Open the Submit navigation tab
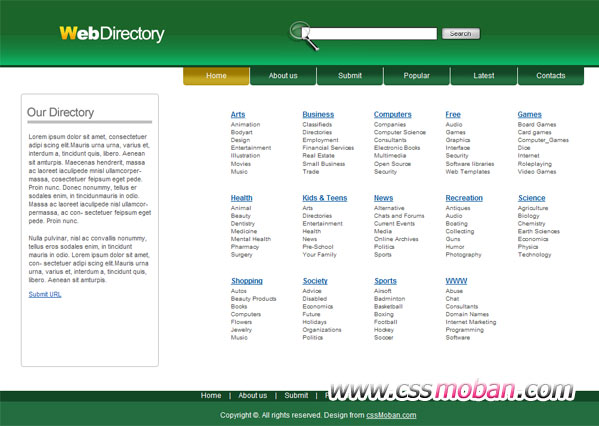 coord(350,76)
